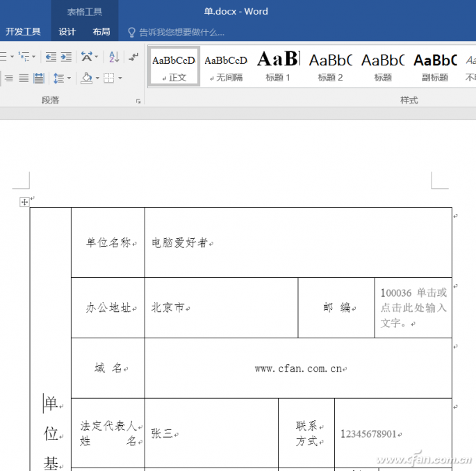
Task: Click the 域 名 label cell
Action: click(x=108, y=368)
